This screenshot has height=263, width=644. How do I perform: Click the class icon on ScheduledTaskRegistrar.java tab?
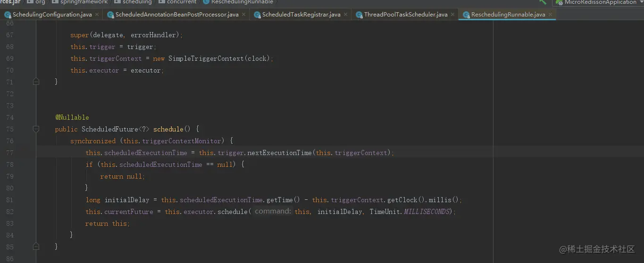(x=257, y=15)
